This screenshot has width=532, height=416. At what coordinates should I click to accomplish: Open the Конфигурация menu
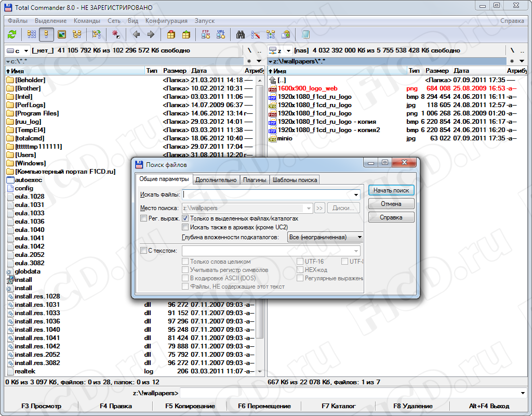[x=166, y=21]
